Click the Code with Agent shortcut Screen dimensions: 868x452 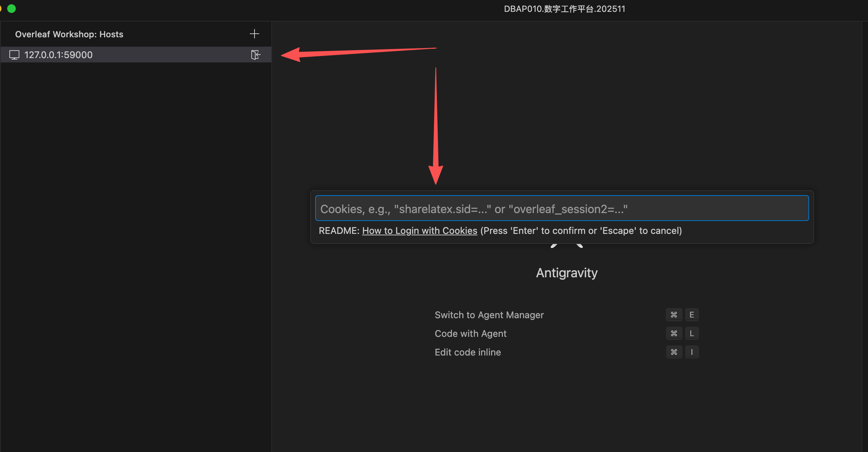click(x=470, y=334)
